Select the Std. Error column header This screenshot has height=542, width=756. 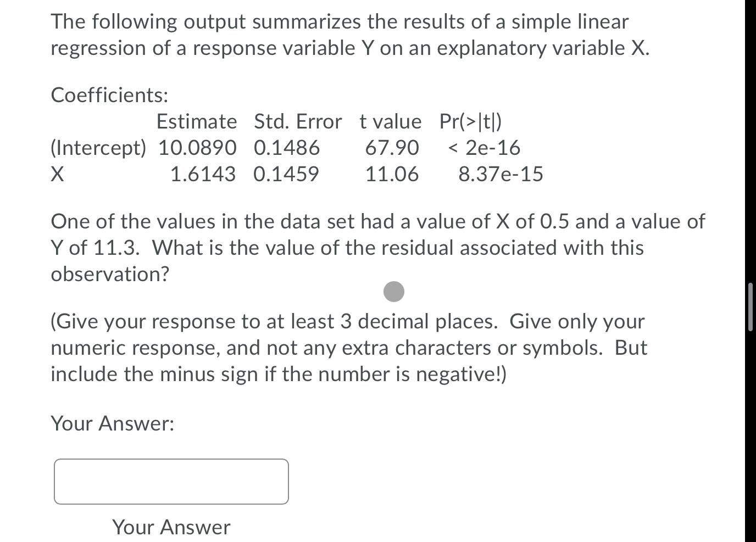[297, 121]
